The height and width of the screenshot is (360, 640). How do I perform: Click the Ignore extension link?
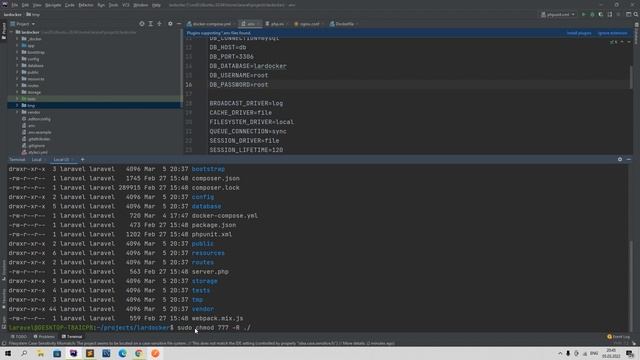pos(613,33)
